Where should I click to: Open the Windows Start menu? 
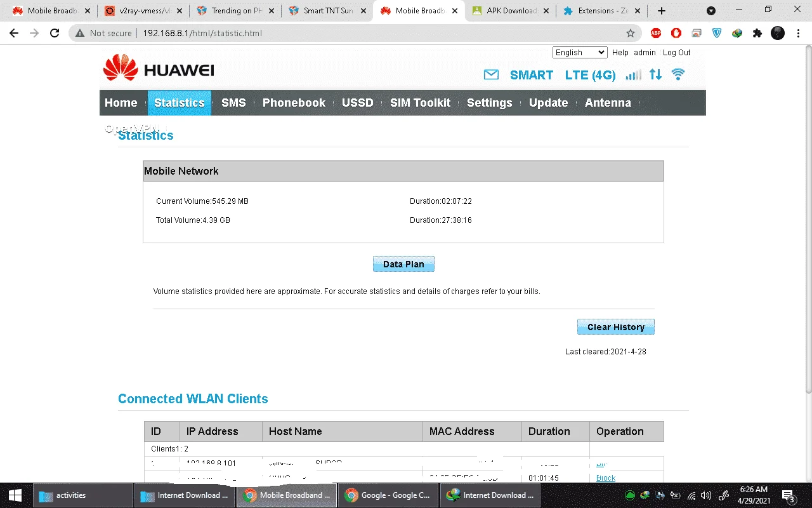[x=15, y=495]
